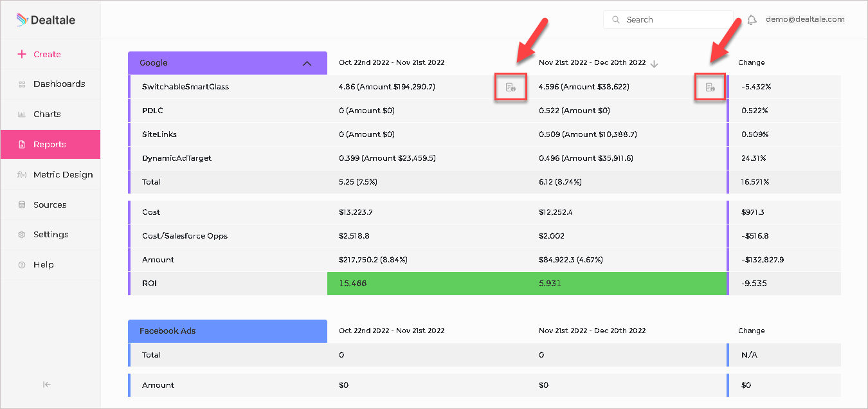The height and width of the screenshot is (409, 868).
Task: Click the Charts bar icon
Action: point(22,114)
